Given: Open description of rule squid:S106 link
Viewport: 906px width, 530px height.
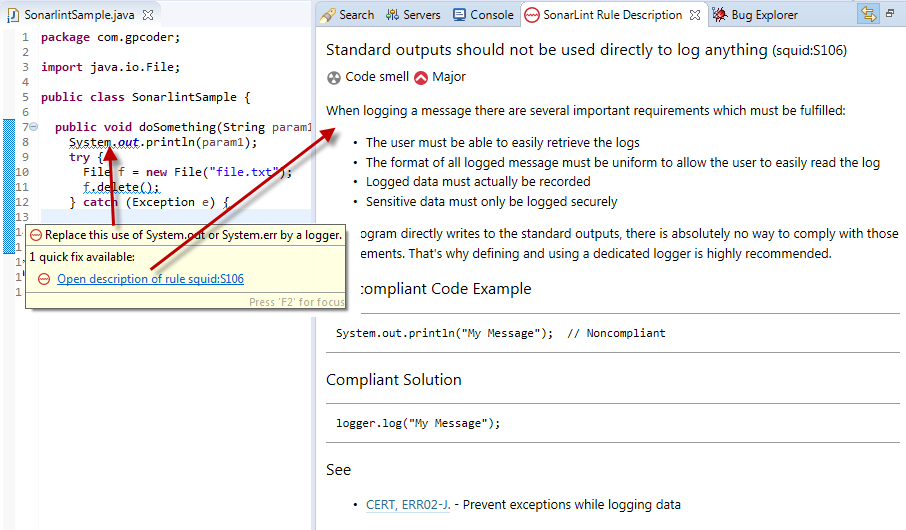Looking at the screenshot, I should [150, 279].
